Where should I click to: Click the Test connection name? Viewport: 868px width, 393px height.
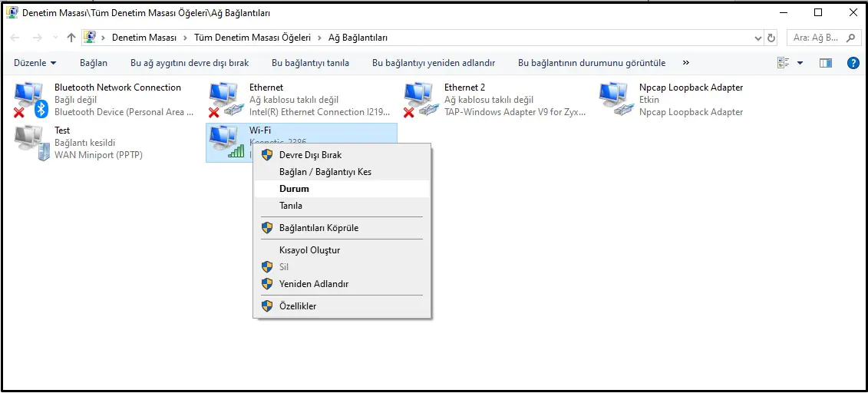coord(62,130)
